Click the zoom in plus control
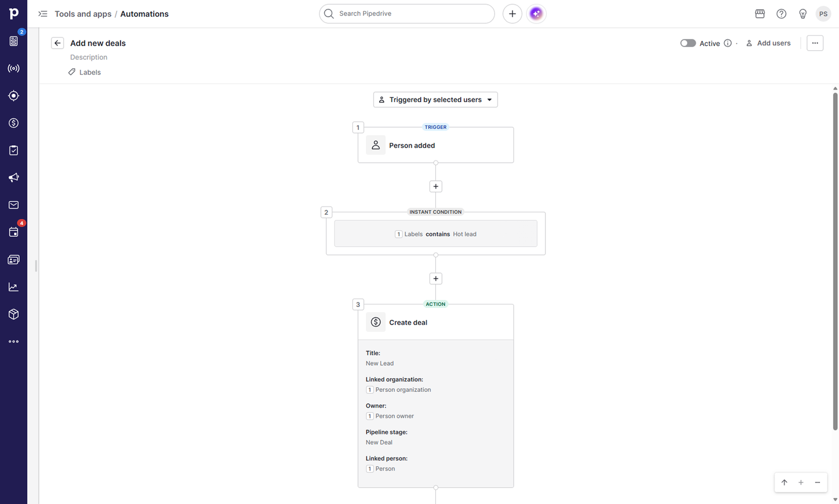The height and width of the screenshot is (504, 839). 801,483
